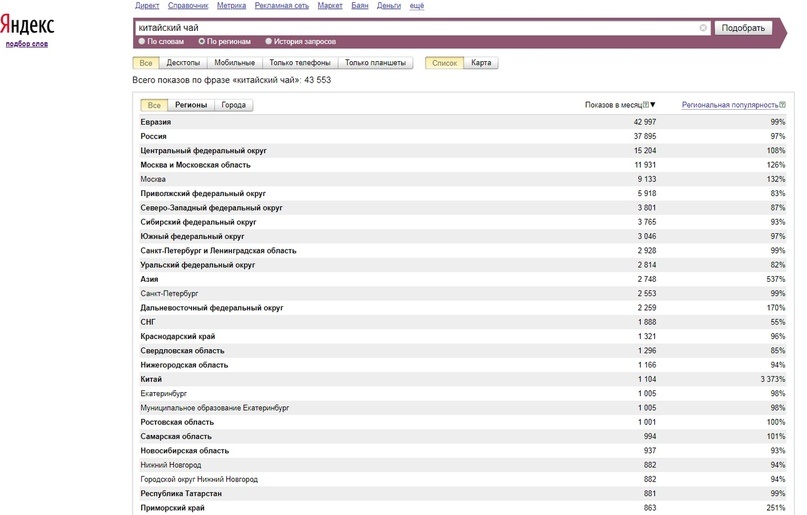Open the Маркет link
This screenshot has width=807, height=515.
coord(330,6)
